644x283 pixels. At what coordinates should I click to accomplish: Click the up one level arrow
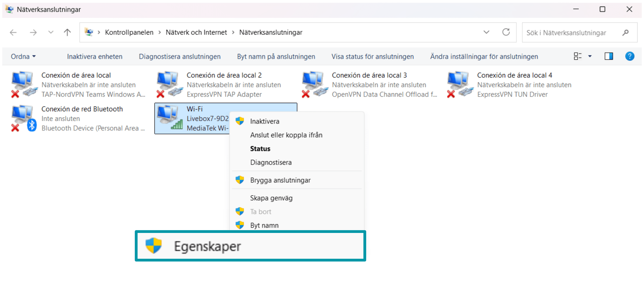tap(67, 33)
